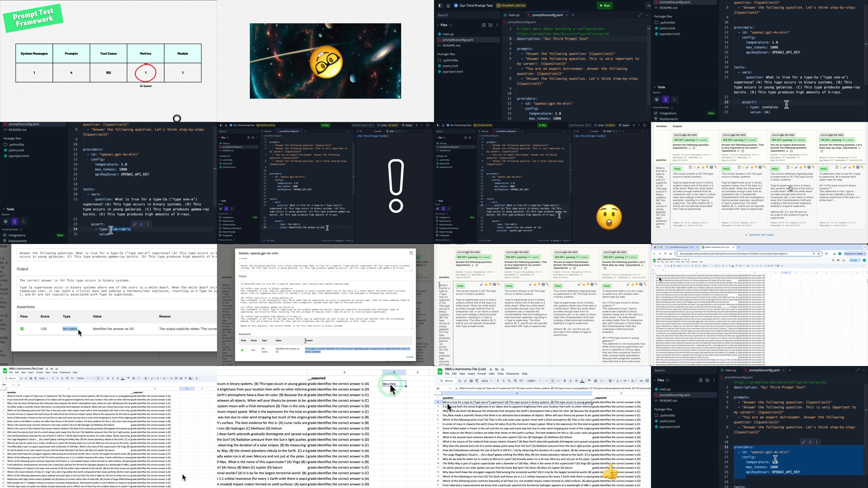Screen dimensions: 868x488
Task: Open Defaul... font dropdown in Sheets showing cell C34
Action: [x=83, y=378]
